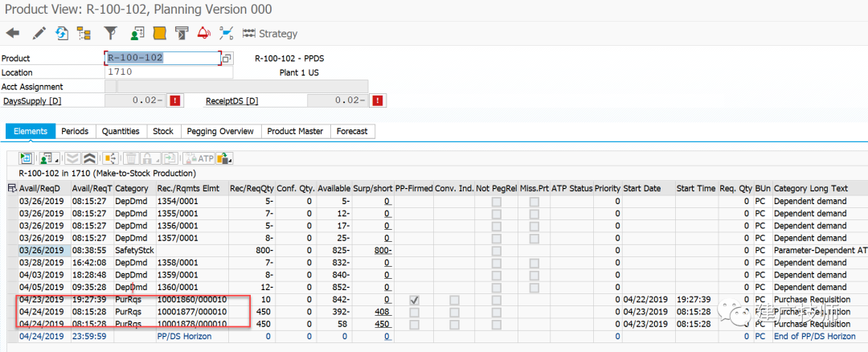This screenshot has width=868, height=352.
Task: Open the grid toolbar user variant dropdown
Action: click(49, 158)
